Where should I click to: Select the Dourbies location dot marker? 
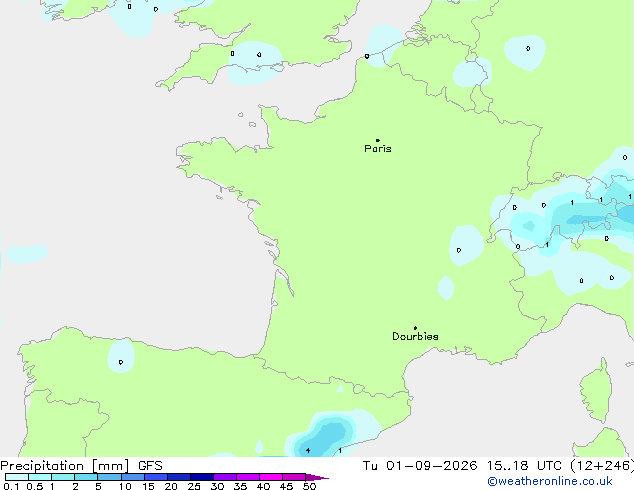tap(415, 328)
